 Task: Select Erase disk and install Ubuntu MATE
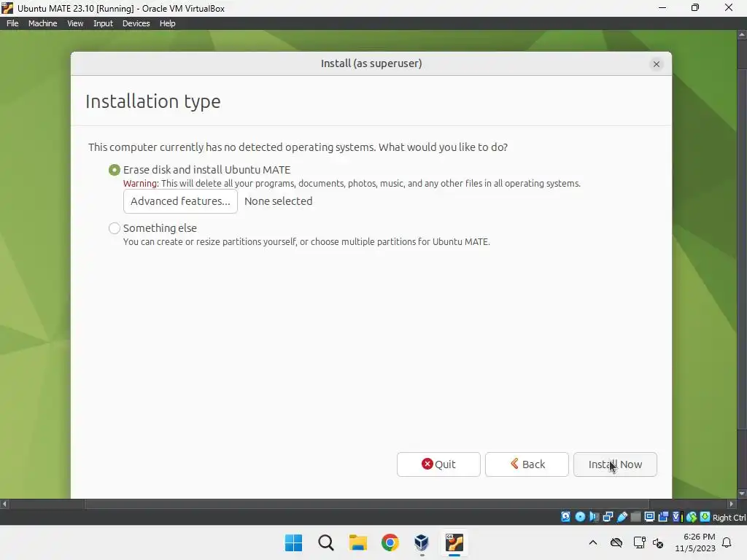point(115,170)
